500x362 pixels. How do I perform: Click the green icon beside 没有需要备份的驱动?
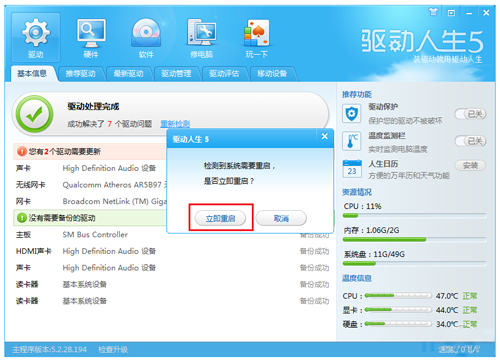coord(22,218)
